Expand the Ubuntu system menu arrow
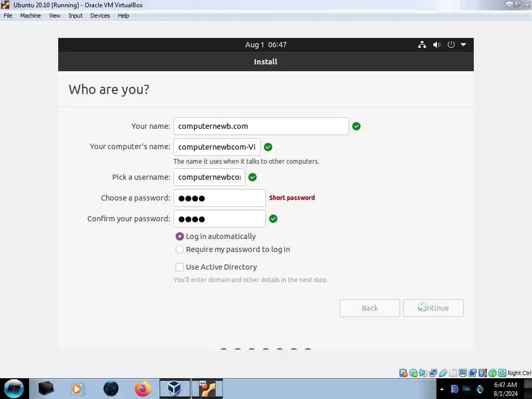 463,45
